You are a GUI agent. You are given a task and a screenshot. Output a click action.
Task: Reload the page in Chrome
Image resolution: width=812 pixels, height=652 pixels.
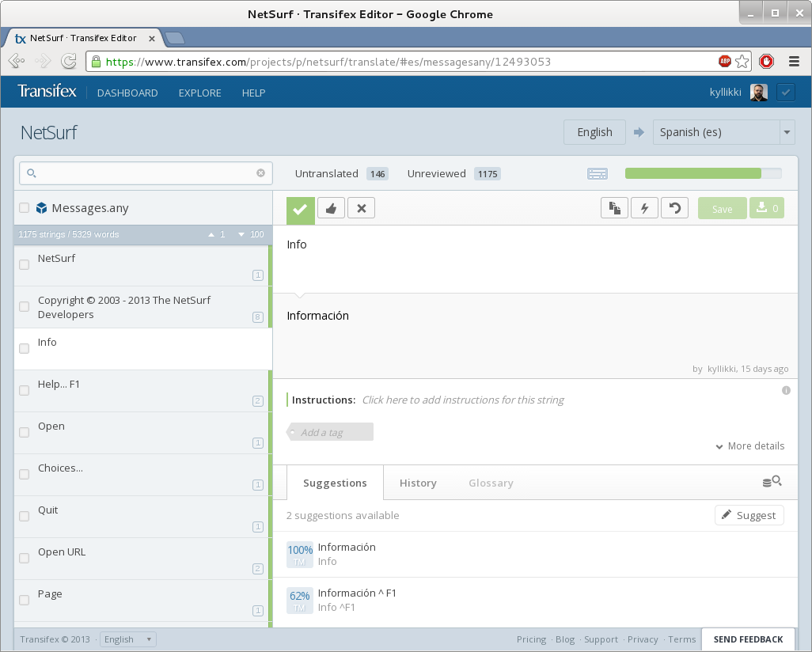[x=68, y=62]
